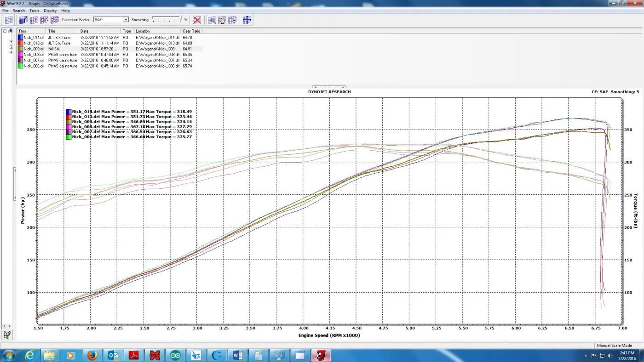Open the Display menu
The width and height of the screenshot is (644, 362).
click(50, 11)
